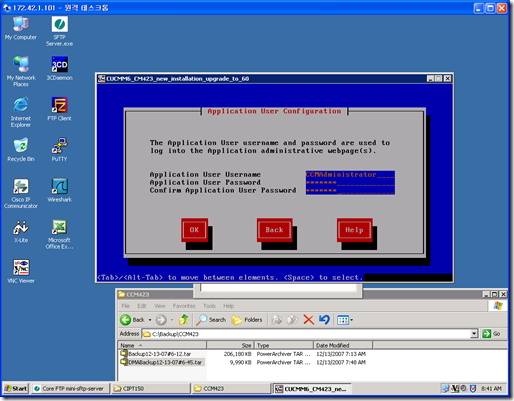Select the 3CDaemon desktop icon

tap(59, 69)
